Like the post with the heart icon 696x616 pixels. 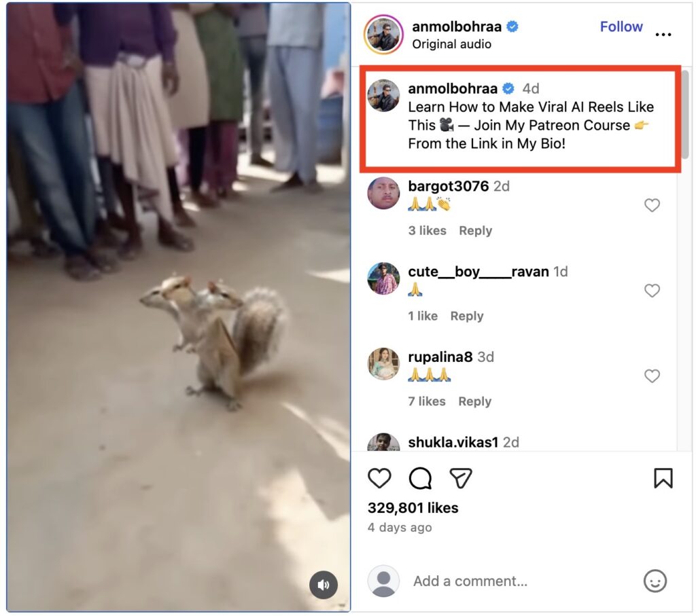point(379,478)
